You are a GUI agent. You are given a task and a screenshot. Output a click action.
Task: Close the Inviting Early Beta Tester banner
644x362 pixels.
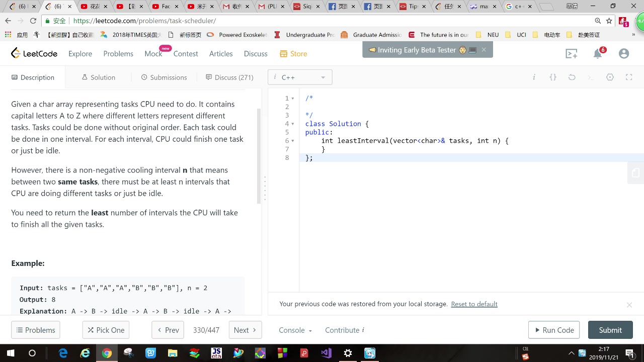[484, 50]
